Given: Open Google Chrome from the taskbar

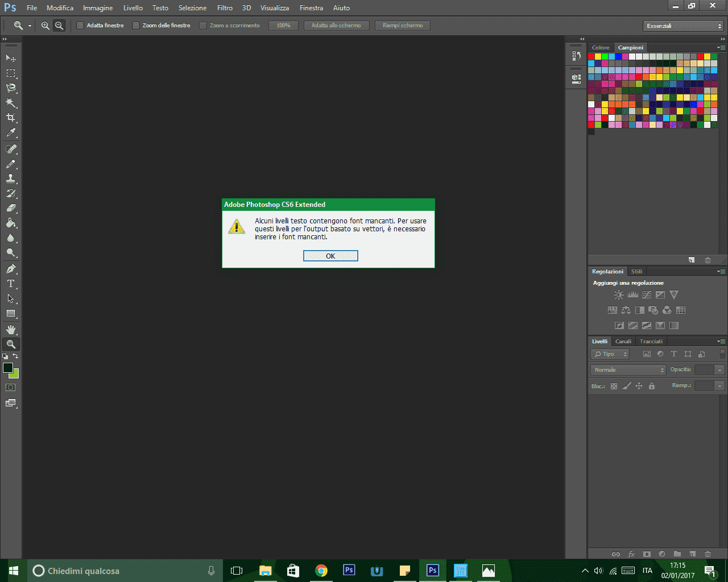Looking at the screenshot, I should coord(321,571).
